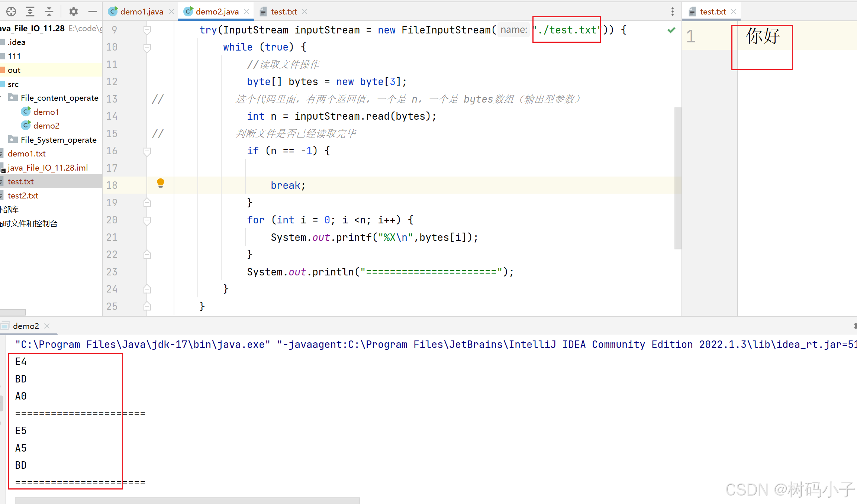Select the File_System_operate package folder
The height and width of the screenshot is (504, 857).
[x=58, y=140]
